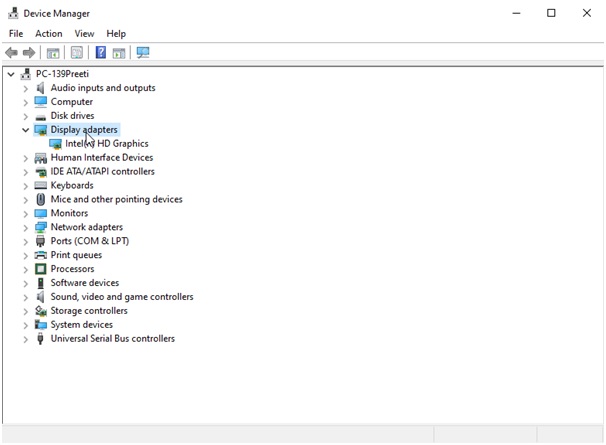Click the Back arrow in the toolbar
606x445 pixels.
pyautogui.click(x=11, y=53)
